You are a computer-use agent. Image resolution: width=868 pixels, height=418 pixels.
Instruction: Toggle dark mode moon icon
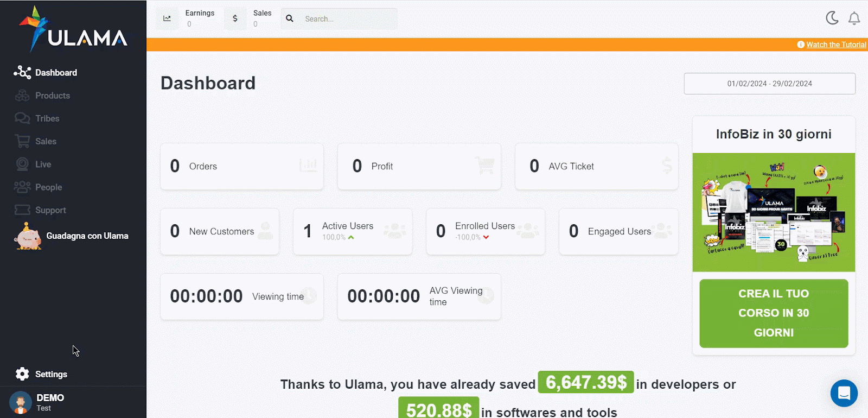click(x=832, y=18)
